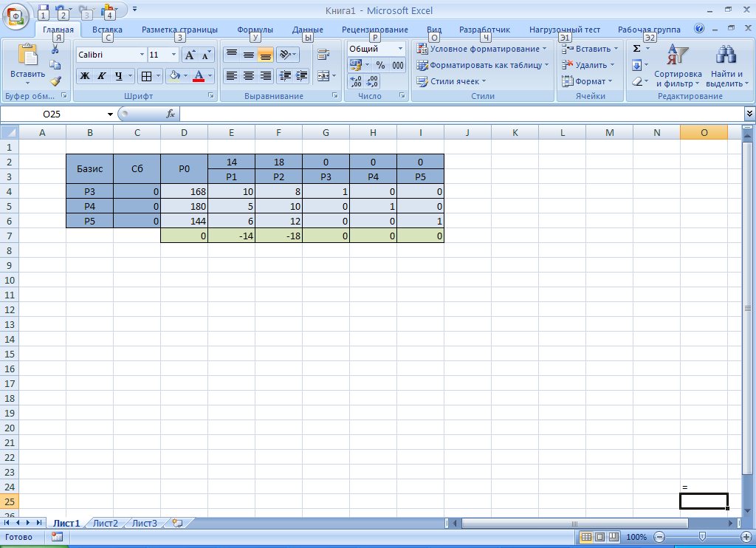Image resolution: width=756 pixels, height=548 pixels.
Task: Increase font size with large A
Action: click(190, 55)
